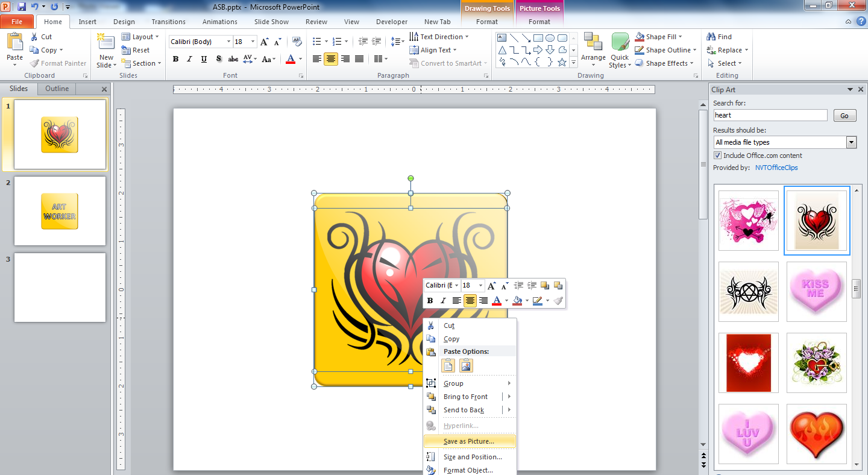868x475 pixels.
Task: Apply bold in the ribbon Font group
Action: coord(175,59)
